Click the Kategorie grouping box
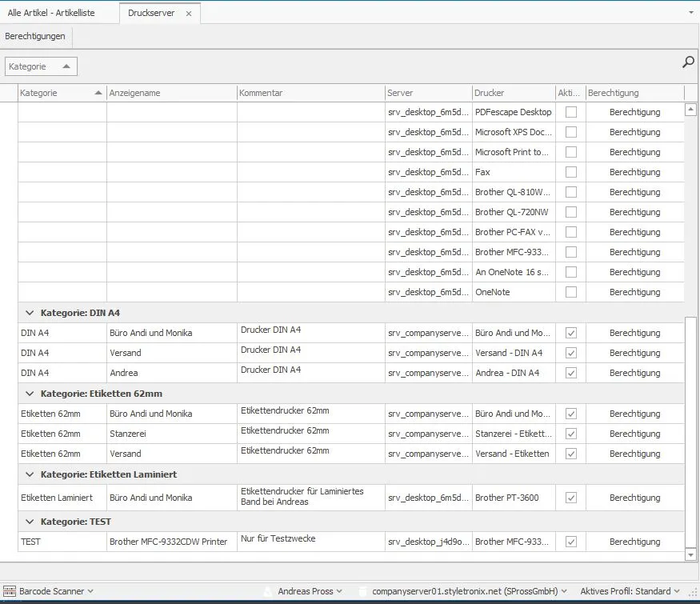The image size is (700, 604). pyautogui.click(x=41, y=66)
